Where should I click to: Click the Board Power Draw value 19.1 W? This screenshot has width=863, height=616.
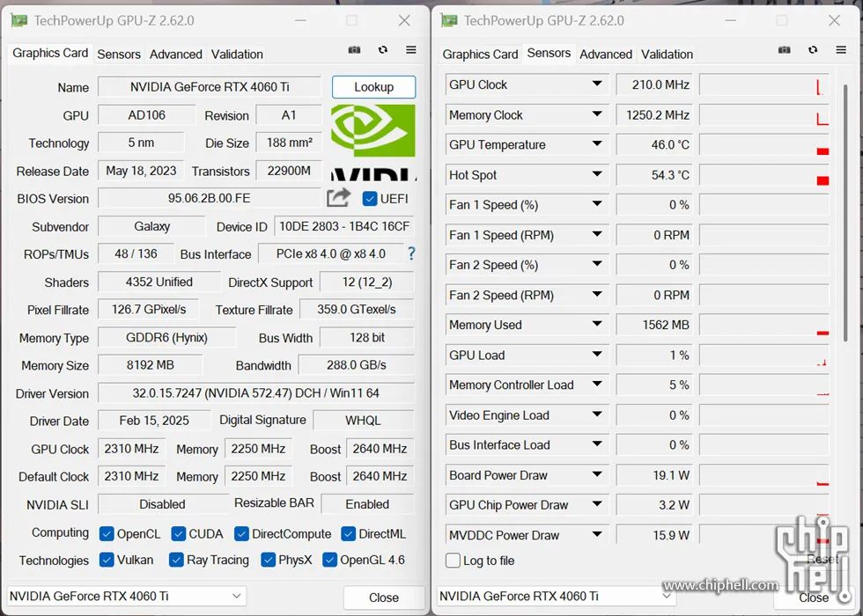pos(653,474)
